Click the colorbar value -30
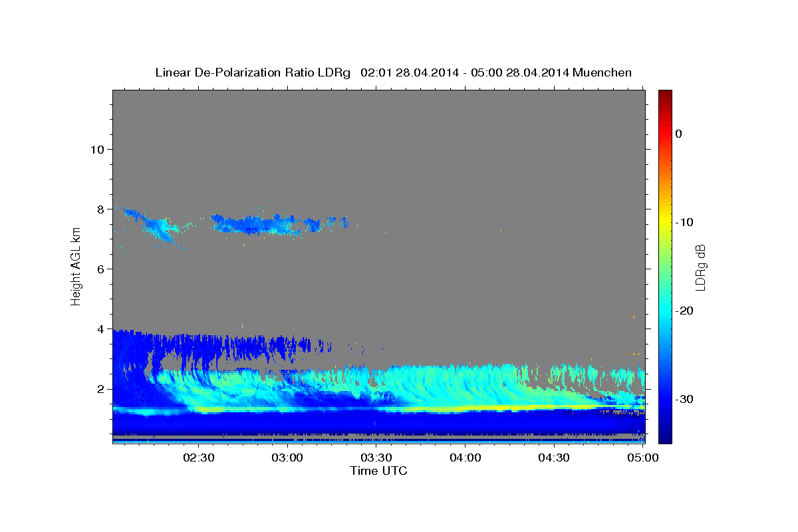 tap(684, 399)
